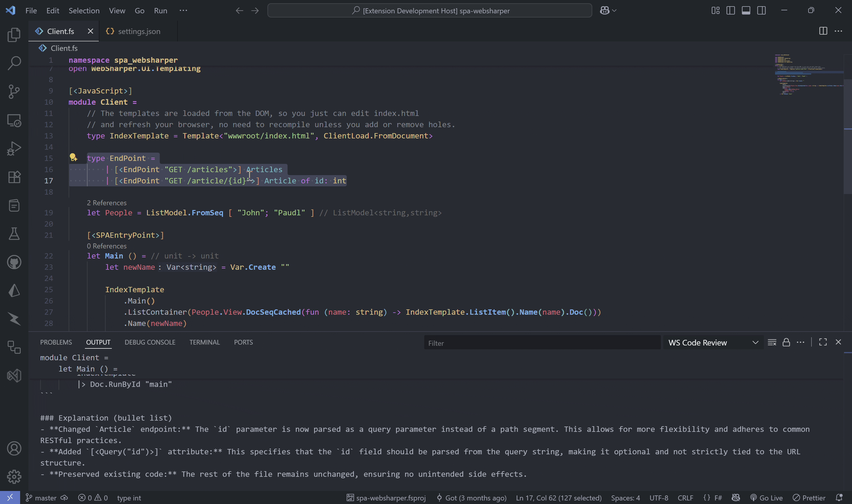Toggle the primary side bar visibility
The width and height of the screenshot is (852, 504).
pos(731,11)
